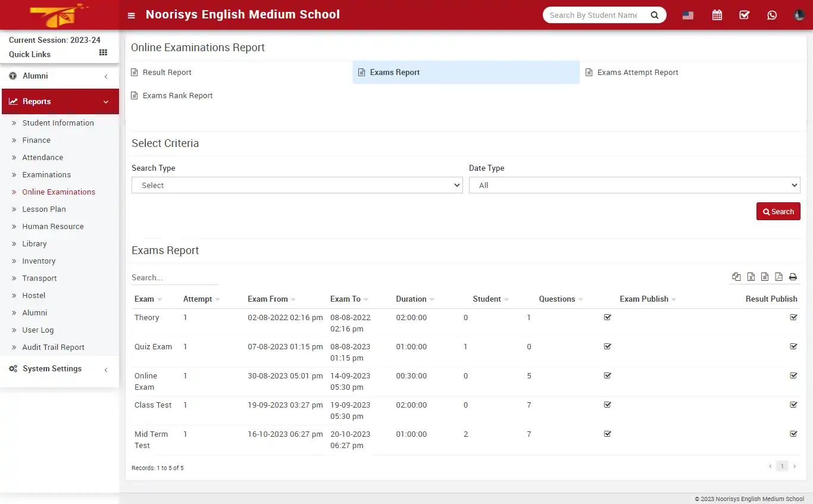Export the report as PDF
This screenshot has width=813, height=504.
click(x=779, y=277)
